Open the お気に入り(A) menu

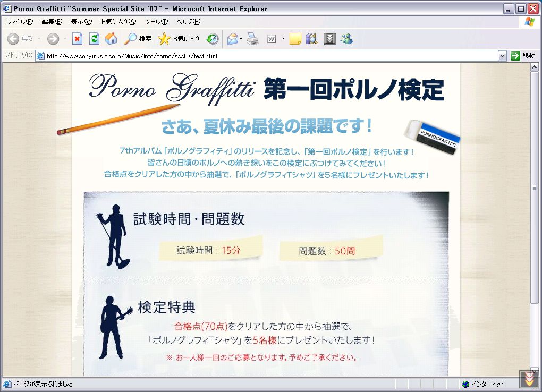coord(118,22)
